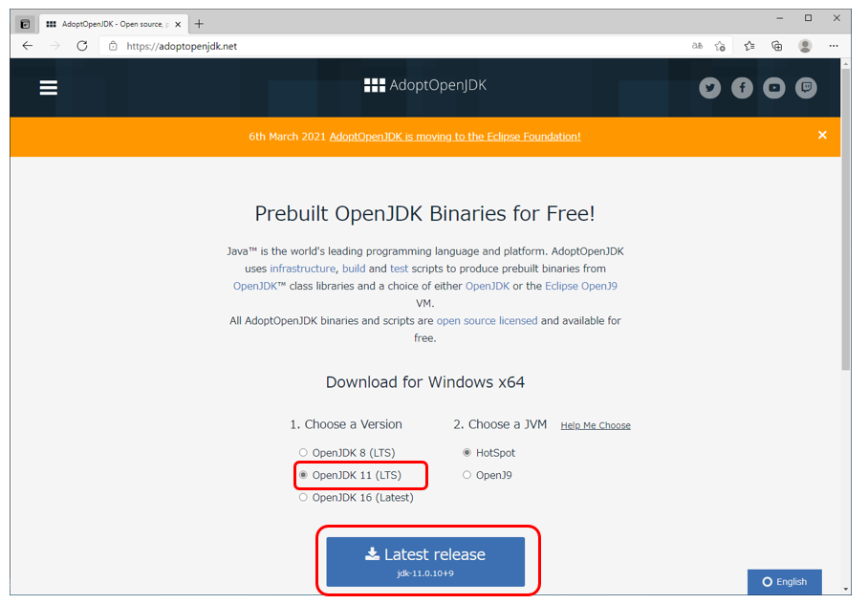Image resolution: width=868 pixels, height=604 pixels.
Task: Select the HotSpot JVM radio button
Action: [x=467, y=452]
